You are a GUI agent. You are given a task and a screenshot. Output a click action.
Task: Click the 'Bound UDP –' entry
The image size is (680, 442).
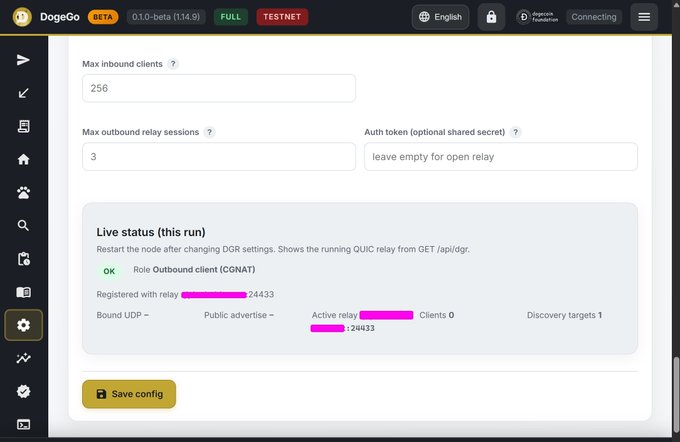pyautogui.click(x=122, y=315)
